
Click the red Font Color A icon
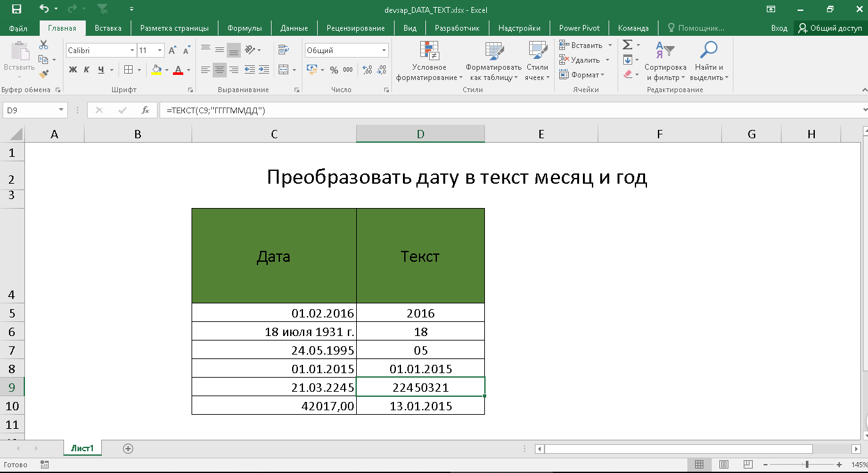(178, 70)
